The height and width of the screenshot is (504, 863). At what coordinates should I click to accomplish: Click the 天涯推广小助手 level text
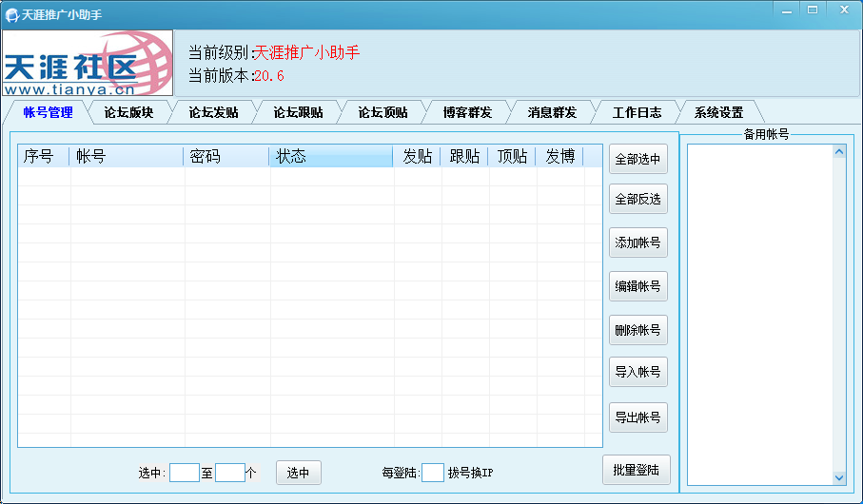(x=306, y=53)
